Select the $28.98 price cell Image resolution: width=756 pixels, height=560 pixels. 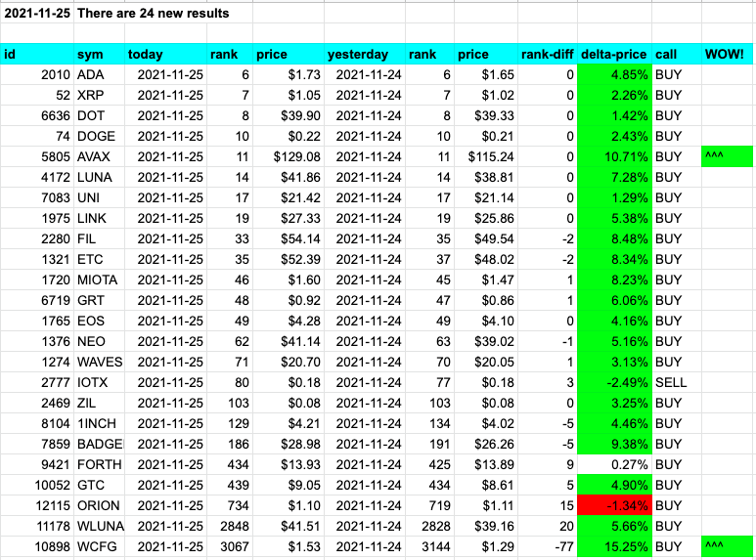[x=289, y=444]
